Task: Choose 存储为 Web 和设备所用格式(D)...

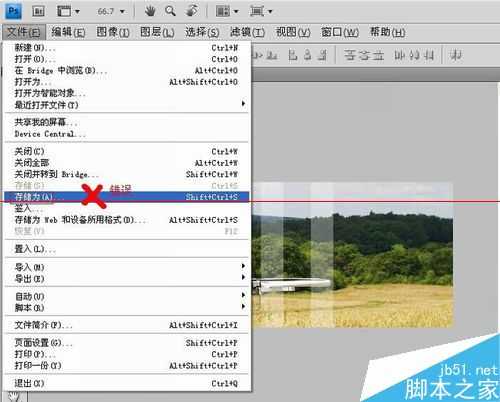Action: coord(127,220)
